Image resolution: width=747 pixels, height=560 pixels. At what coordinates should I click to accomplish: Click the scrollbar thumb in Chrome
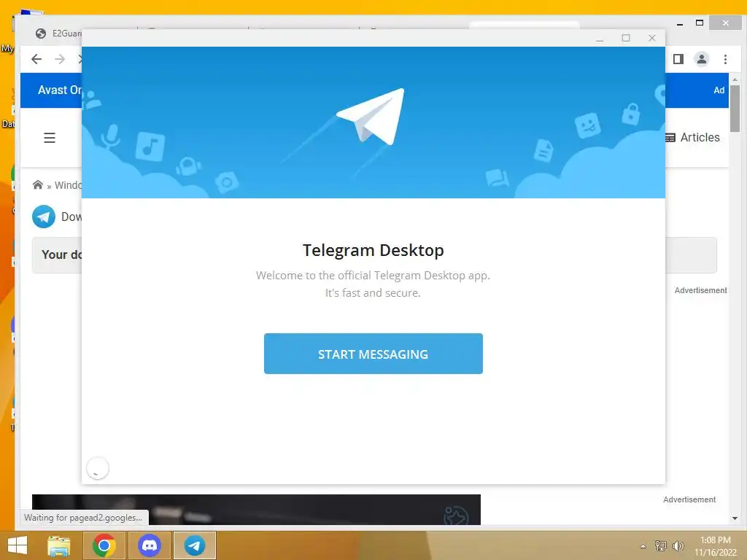coord(735,109)
